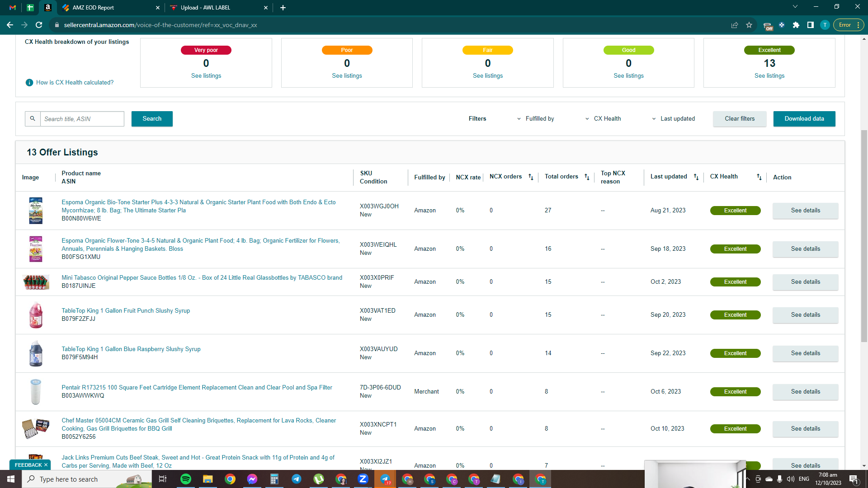Sort the table by Last updated column

tap(696, 177)
